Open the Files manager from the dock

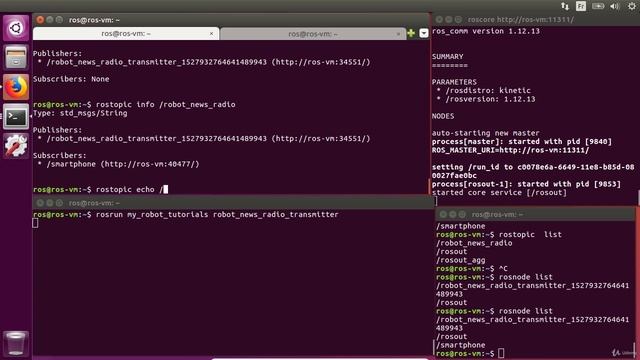(16, 57)
